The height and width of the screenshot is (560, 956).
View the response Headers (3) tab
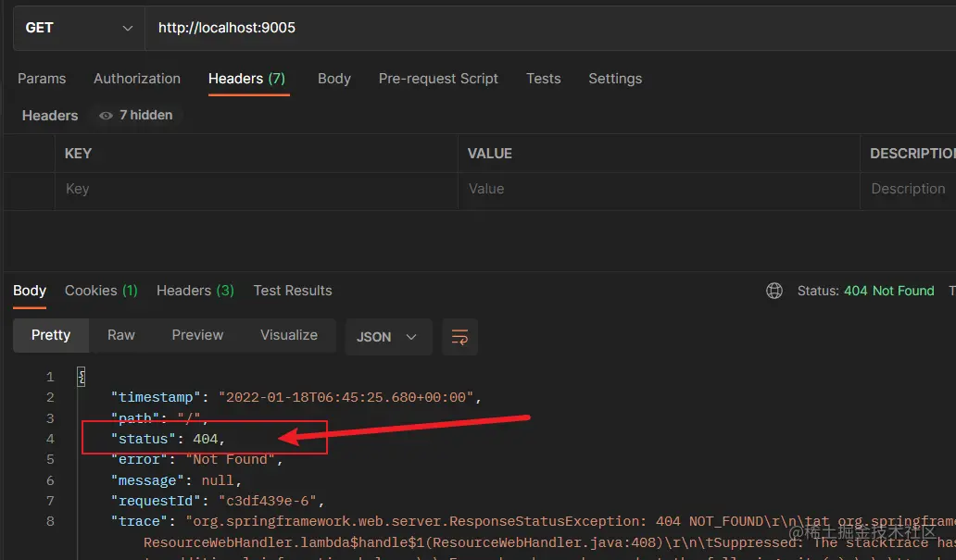195,291
